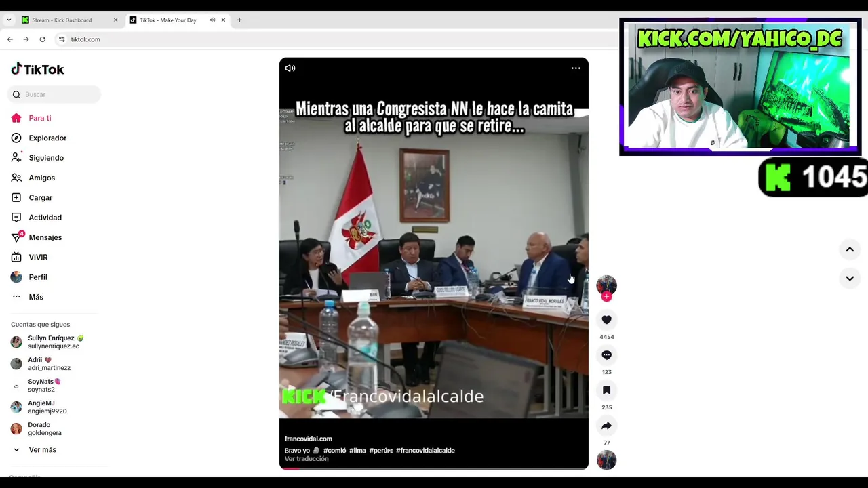Open Sullyn Enríquez followed account
The image size is (868, 488).
tap(54, 342)
